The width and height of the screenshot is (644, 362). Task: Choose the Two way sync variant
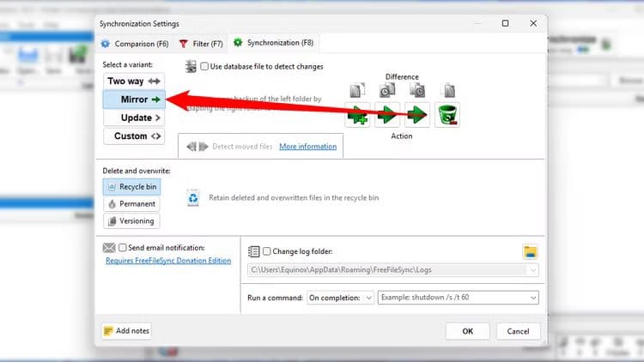(x=134, y=81)
